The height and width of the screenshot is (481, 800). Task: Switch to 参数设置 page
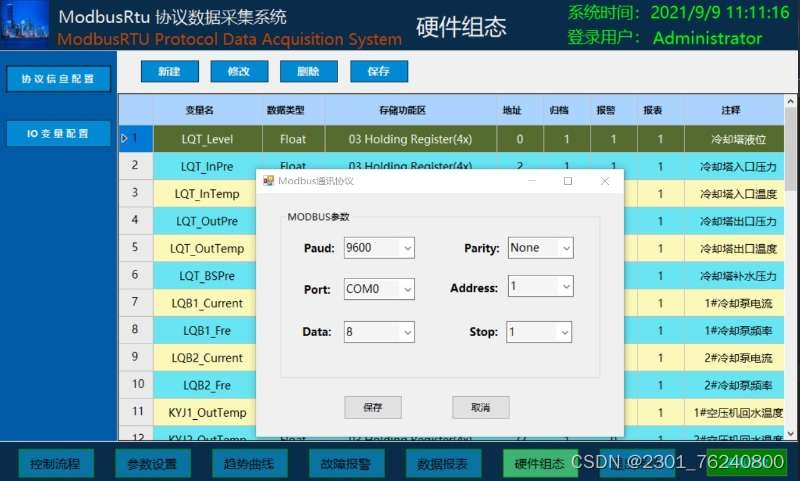(153, 464)
